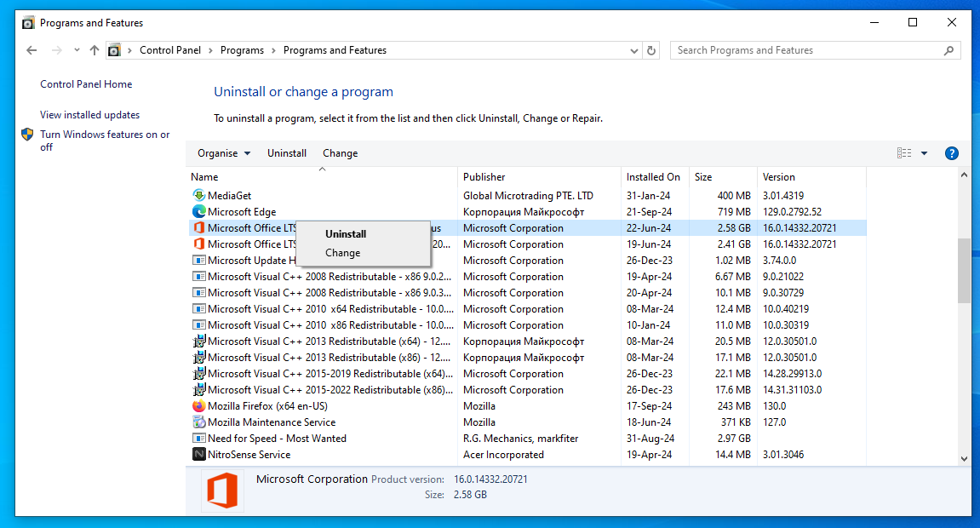Click the shield icon beside Windows features
The height and width of the screenshot is (528, 980).
coord(27,135)
